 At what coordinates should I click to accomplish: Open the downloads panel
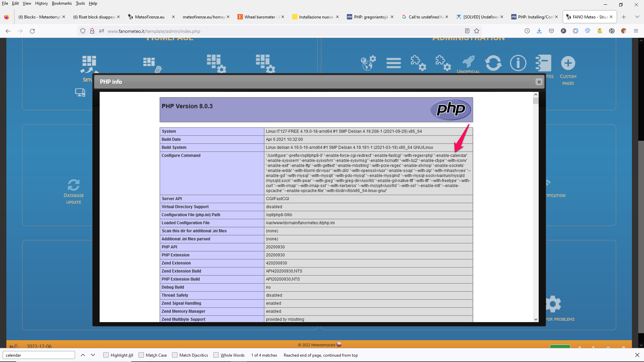[x=539, y=31]
